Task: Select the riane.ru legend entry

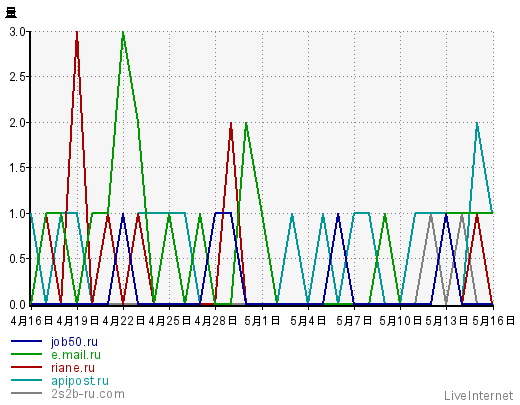Action: point(73,368)
